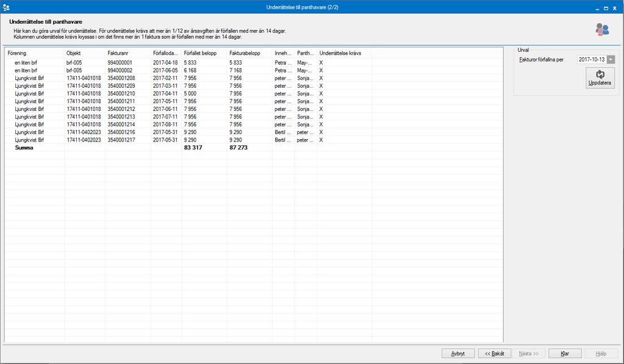Select invoice number 3540001212
This screenshot has height=364, width=624.
coord(121,109)
